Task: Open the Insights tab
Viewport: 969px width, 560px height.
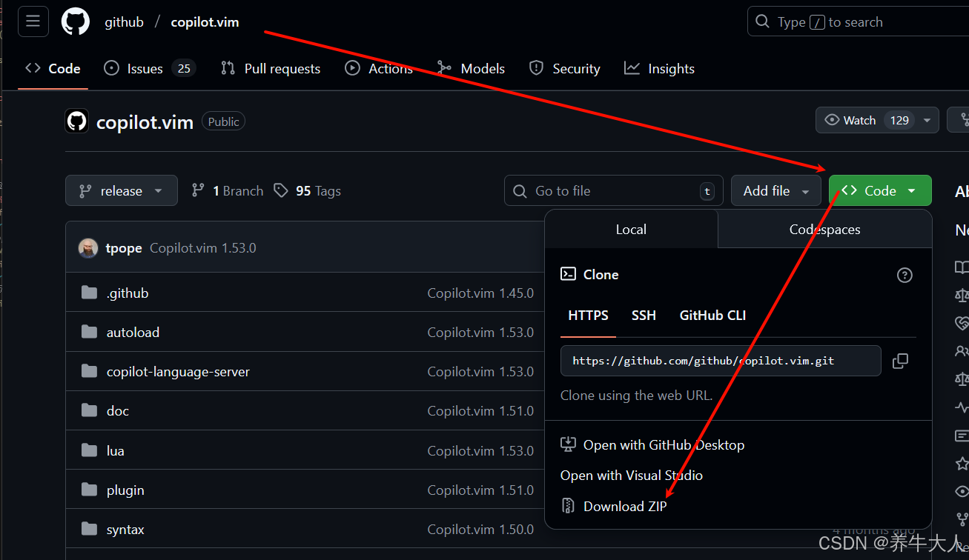Action: pos(659,68)
